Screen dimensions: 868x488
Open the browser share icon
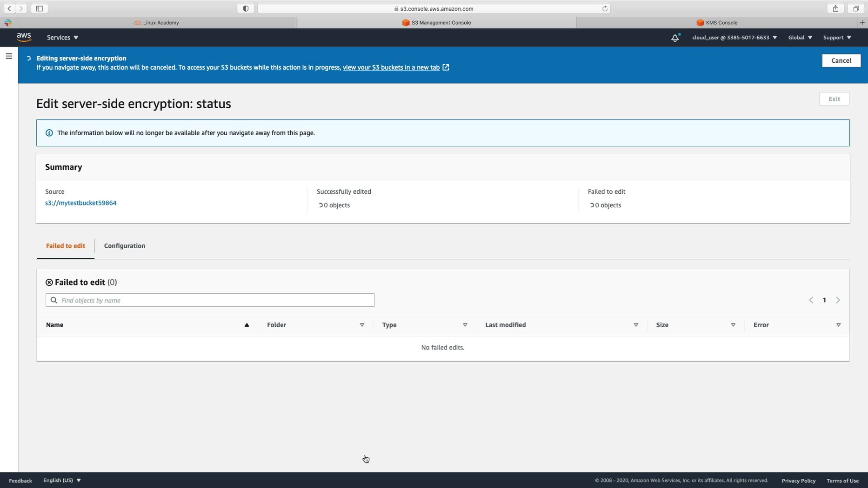coord(835,8)
